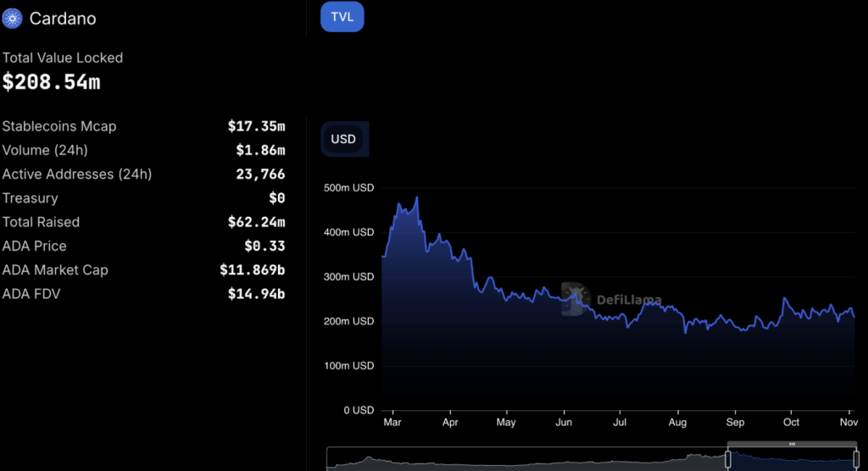
Task: Click the ADA Market Cap label
Action: pyautogui.click(x=55, y=270)
